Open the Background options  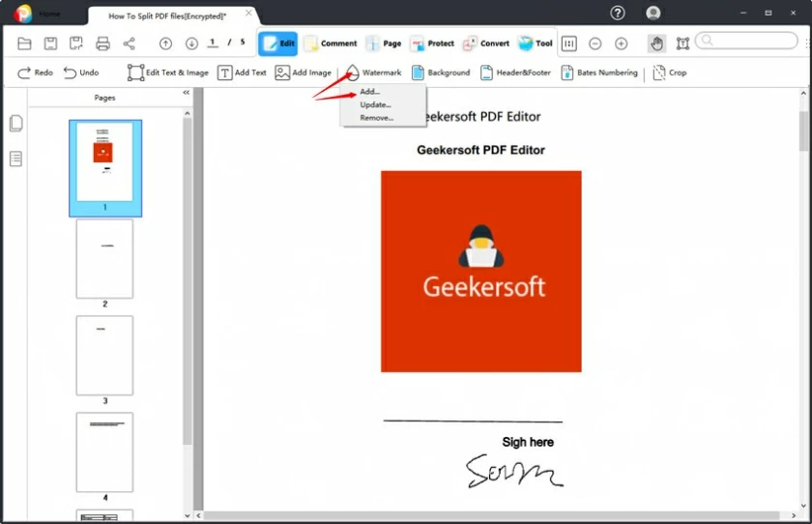(441, 73)
